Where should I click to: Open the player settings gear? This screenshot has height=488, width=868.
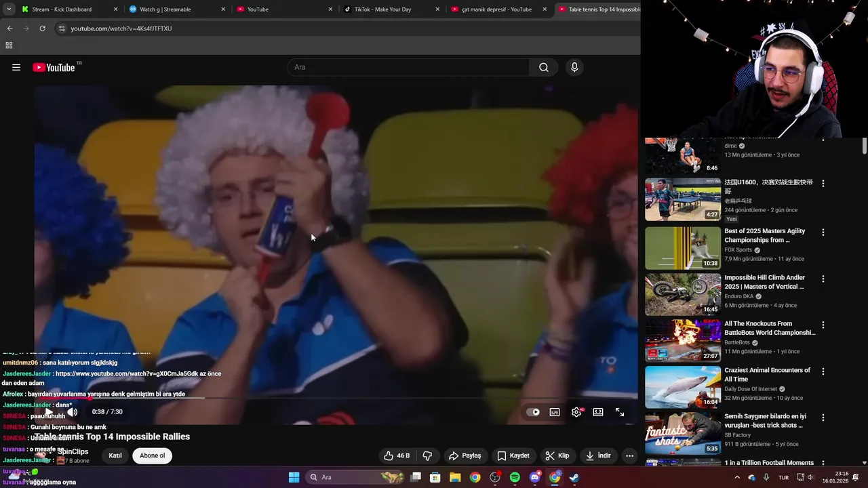[576, 412]
